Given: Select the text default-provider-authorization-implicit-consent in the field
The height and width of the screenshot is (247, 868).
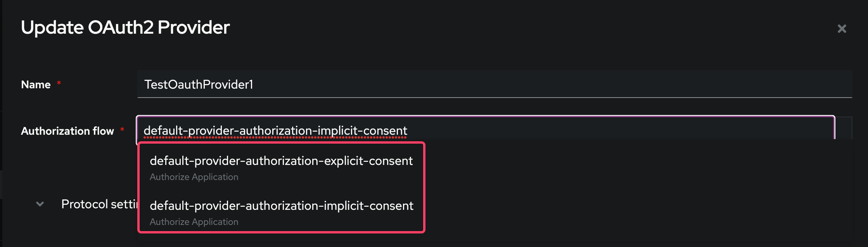Looking at the screenshot, I should point(275,130).
